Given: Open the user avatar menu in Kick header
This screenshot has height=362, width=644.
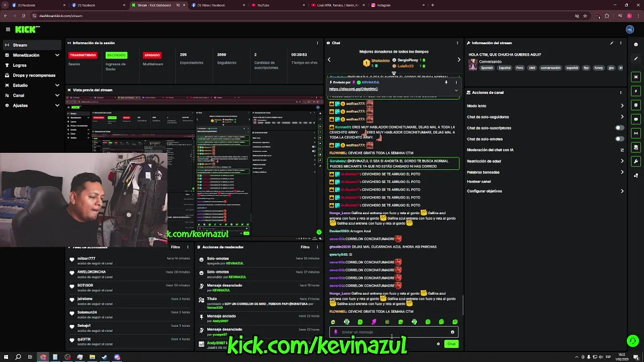Looking at the screenshot, I should [x=630, y=30].
